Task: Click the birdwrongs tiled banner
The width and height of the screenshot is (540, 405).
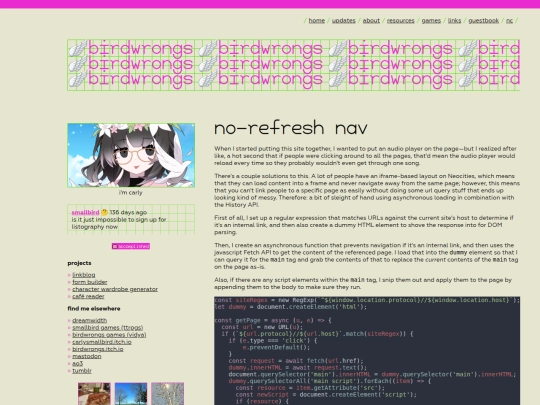Action: (x=293, y=65)
